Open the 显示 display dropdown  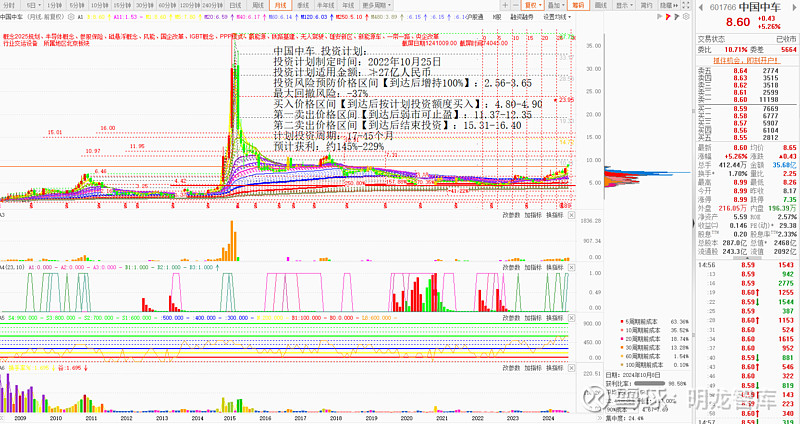tap(623, 5)
